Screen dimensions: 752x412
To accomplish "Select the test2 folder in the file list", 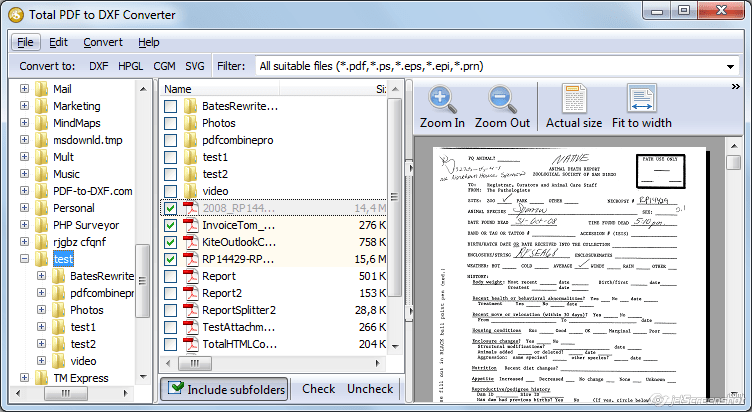I will (x=215, y=174).
